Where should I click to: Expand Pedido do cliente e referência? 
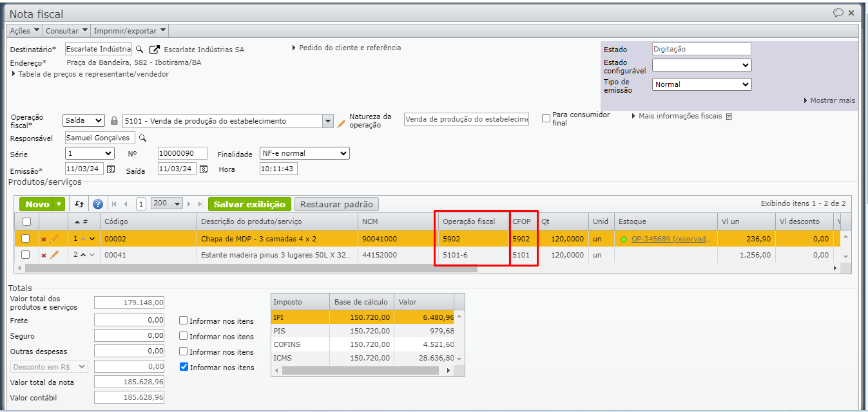[347, 48]
